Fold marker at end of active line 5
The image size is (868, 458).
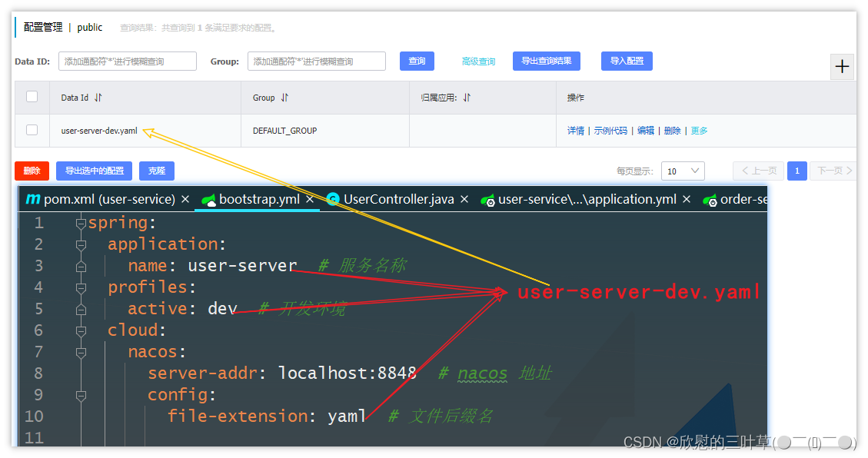(81, 309)
